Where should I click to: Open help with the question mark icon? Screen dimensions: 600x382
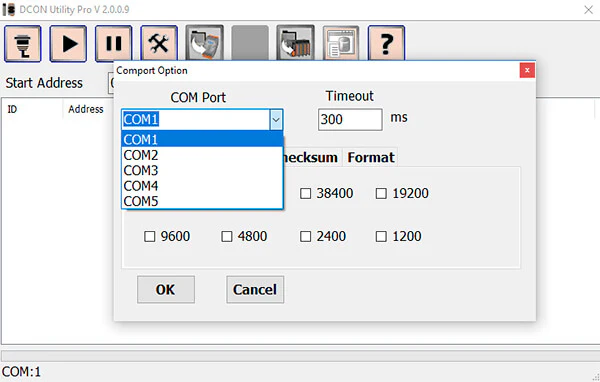(x=386, y=44)
